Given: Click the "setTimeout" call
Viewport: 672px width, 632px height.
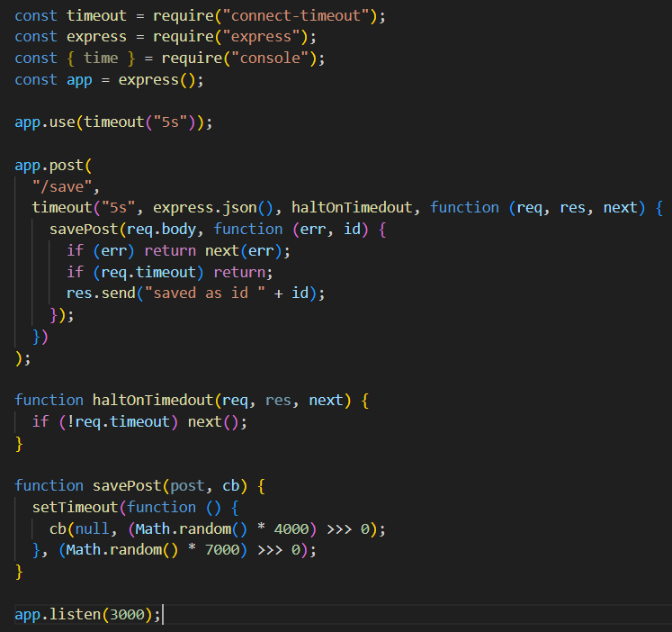Looking at the screenshot, I should 75,508.
